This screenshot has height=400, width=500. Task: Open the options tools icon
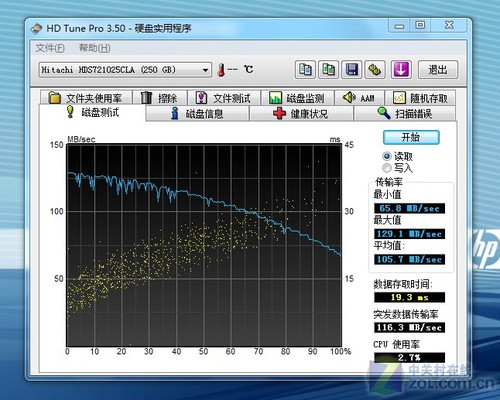tap(375, 70)
